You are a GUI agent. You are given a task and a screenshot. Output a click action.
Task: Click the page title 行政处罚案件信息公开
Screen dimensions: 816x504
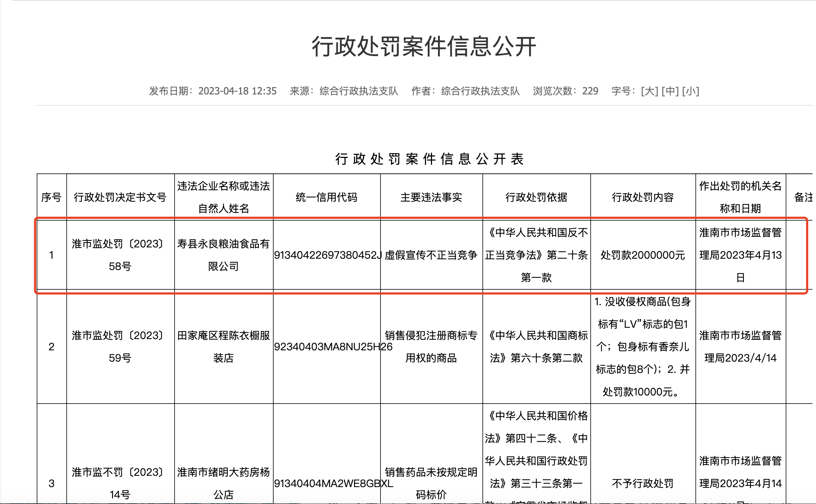tap(424, 47)
